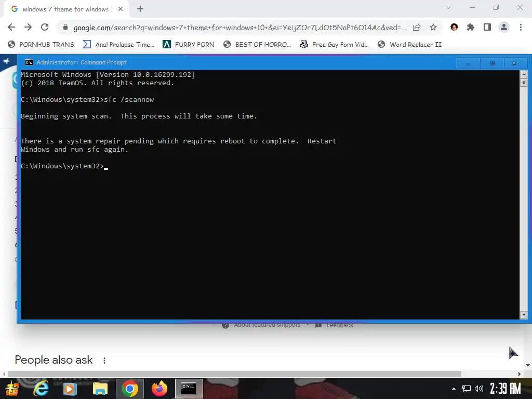This screenshot has height=399, width=532.
Task: Launch Firefox from taskbar
Action: [x=159, y=389]
